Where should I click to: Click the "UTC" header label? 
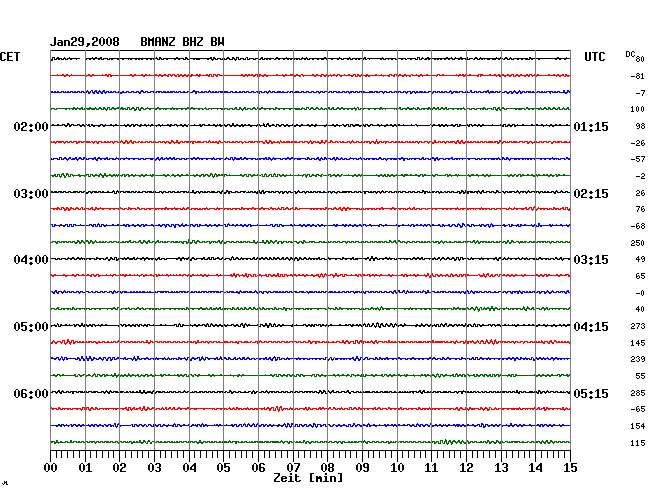pos(594,57)
